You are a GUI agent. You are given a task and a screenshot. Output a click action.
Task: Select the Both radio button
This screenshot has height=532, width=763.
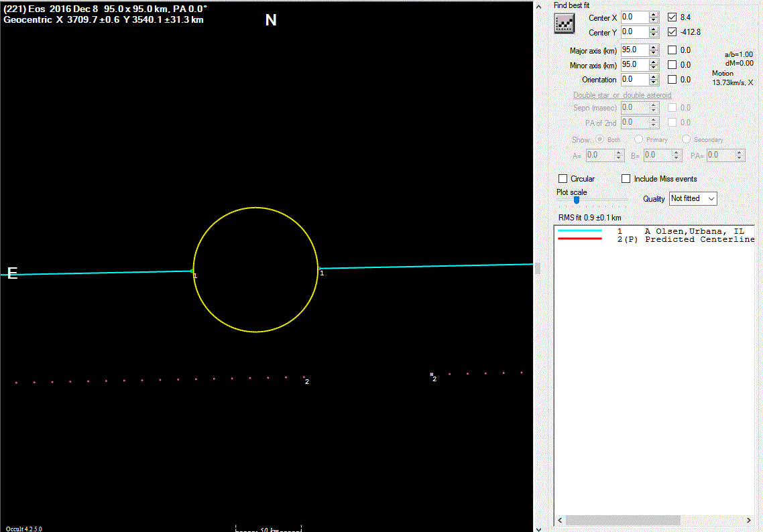(599, 139)
